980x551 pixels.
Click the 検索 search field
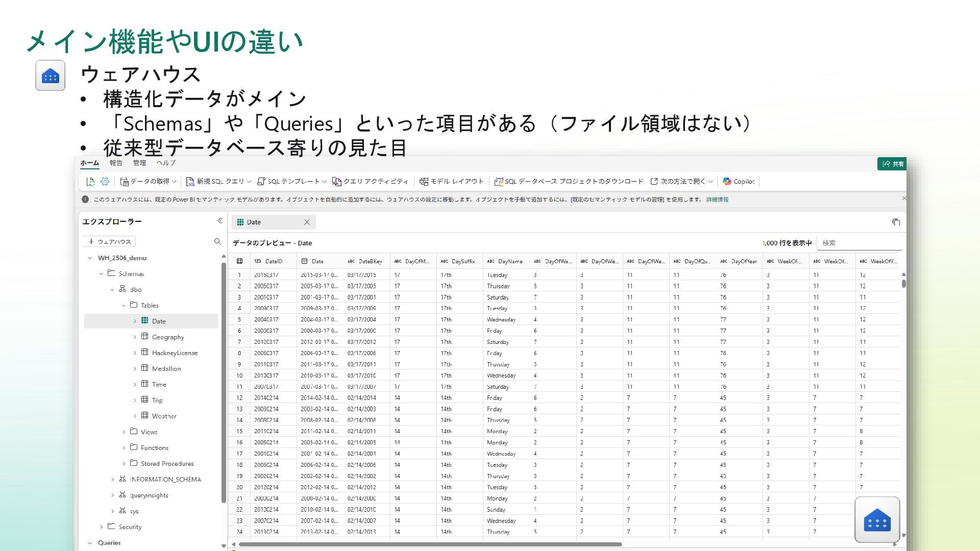pyautogui.click(x=860, y=243)
